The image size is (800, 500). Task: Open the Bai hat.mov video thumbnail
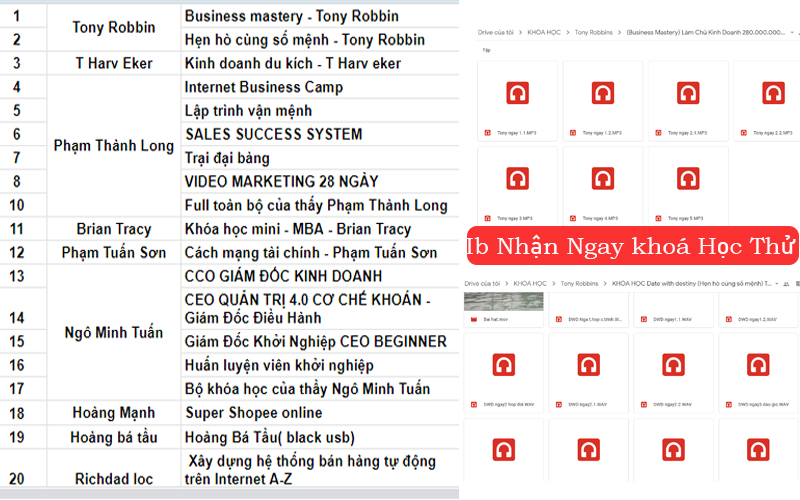coord(504,301)
